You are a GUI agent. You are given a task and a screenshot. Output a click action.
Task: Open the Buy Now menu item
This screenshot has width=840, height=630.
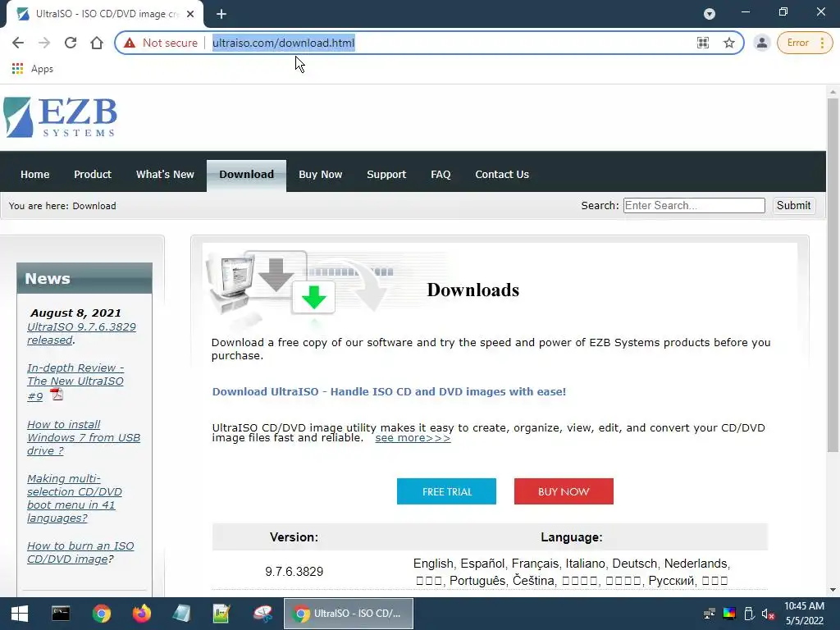point(321,174)
